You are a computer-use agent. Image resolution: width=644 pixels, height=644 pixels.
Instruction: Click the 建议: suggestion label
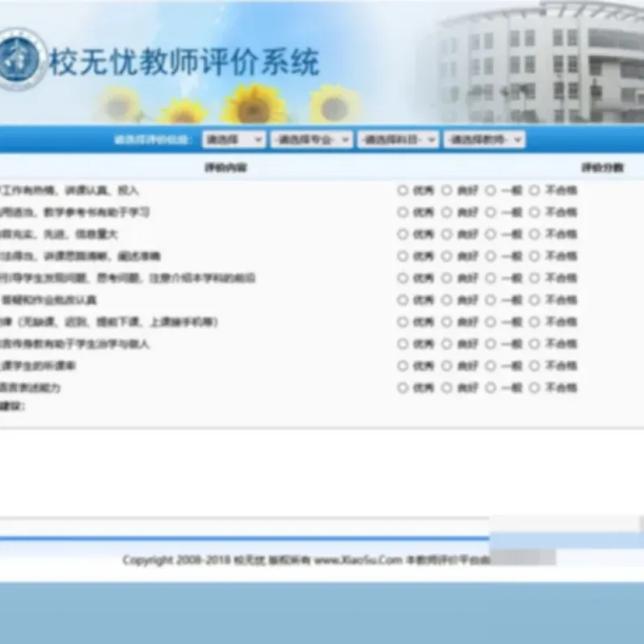tap(12, 407)
